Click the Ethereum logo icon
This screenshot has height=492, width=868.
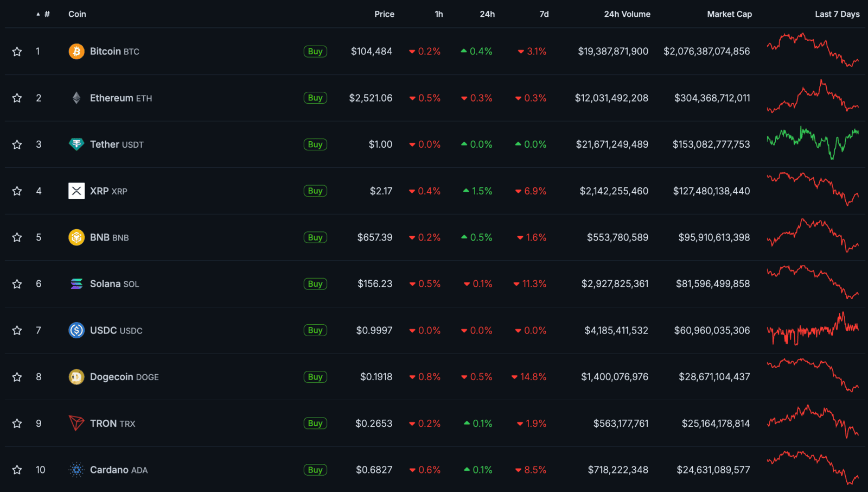click(76, 98)
